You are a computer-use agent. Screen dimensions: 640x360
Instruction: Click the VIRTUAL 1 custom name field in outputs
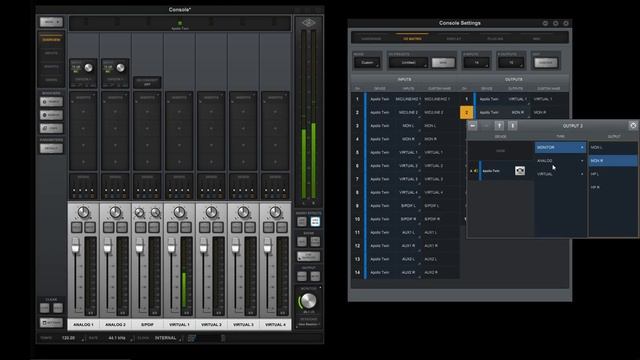[x=550, y=99]
